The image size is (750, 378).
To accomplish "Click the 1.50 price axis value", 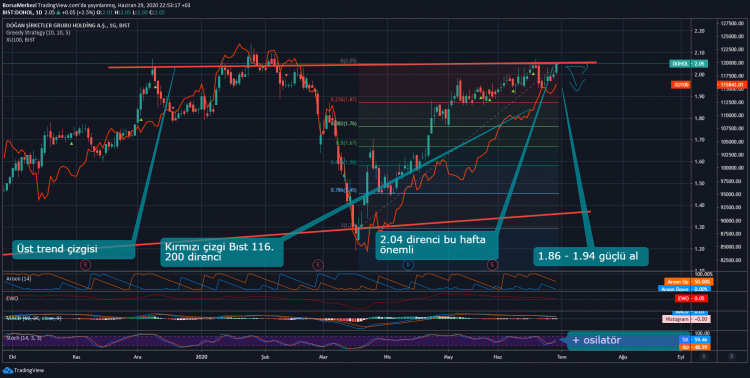I will (x=699, y=183).
